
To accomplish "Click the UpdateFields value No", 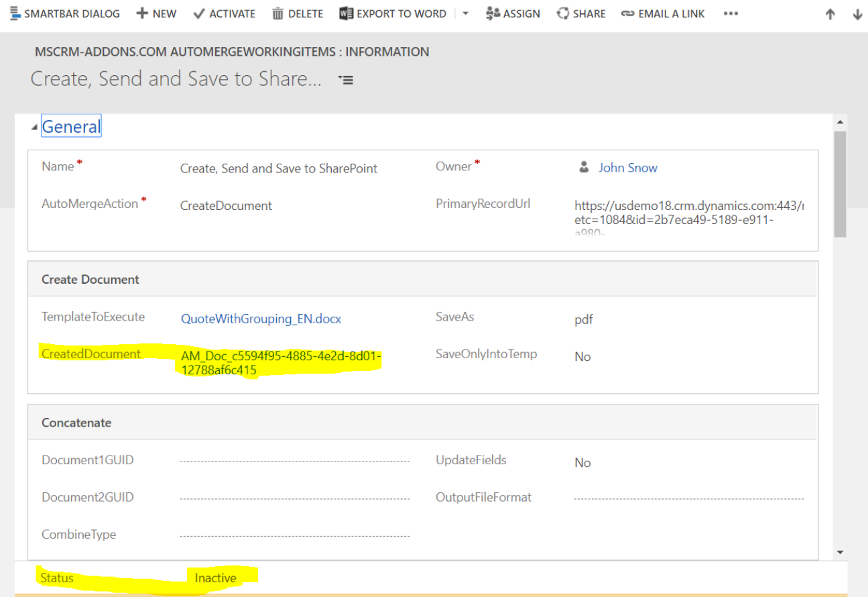I will point(582,463).
